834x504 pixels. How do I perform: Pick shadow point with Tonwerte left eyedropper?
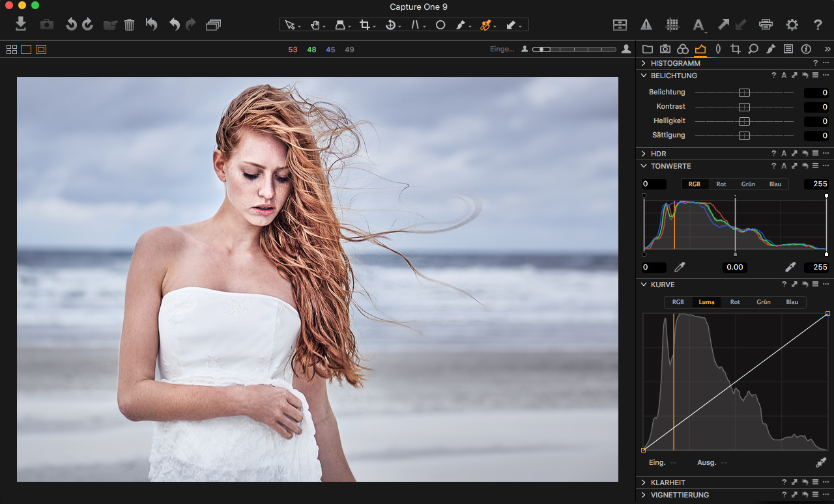pos(680,267)
